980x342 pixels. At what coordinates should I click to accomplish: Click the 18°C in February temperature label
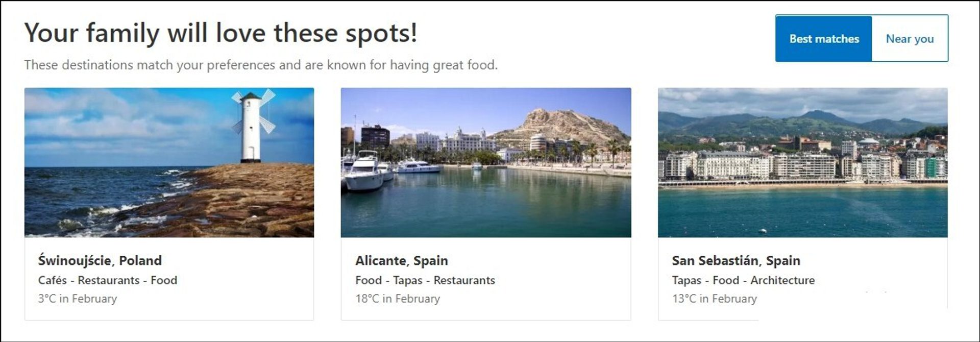click(x=398, y=299)
